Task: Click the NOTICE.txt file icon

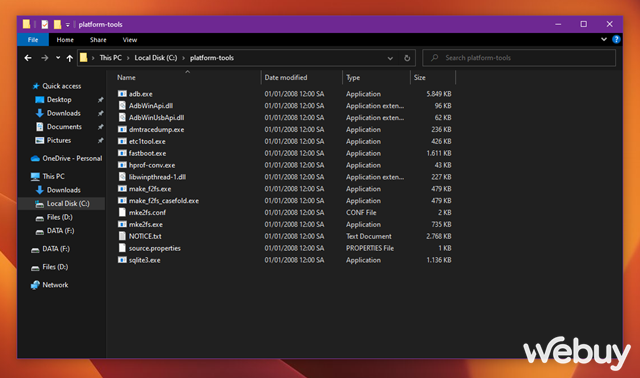Action: [x=122, y=236]
